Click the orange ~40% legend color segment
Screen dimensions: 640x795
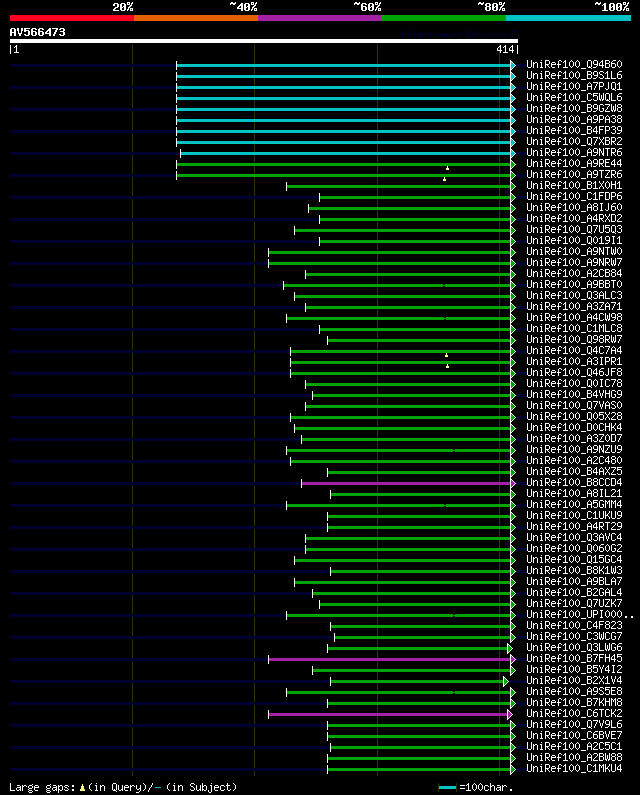pyautogui.click(x=196, y=18)
